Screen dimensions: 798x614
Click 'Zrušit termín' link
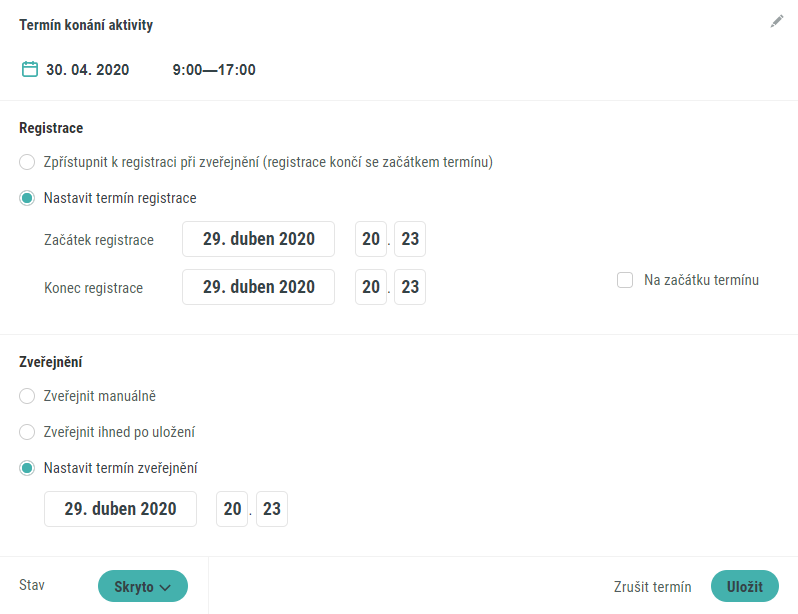tap(652, 587)
